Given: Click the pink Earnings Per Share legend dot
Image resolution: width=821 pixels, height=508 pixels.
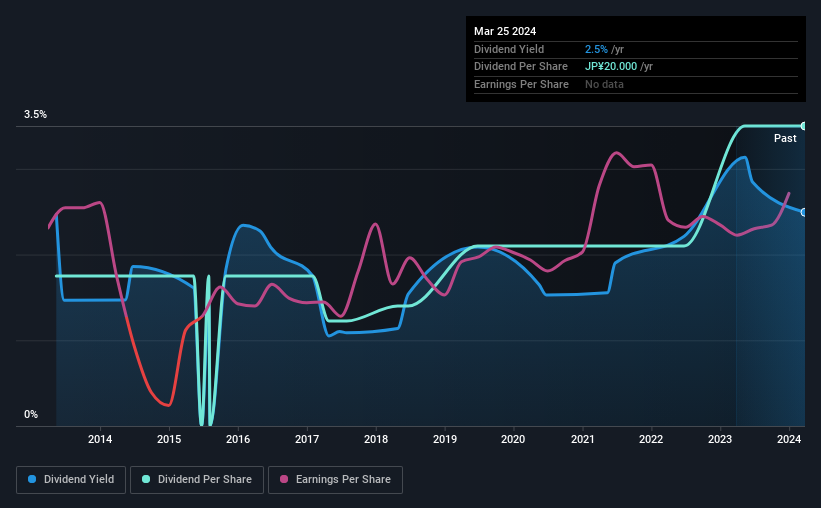Looking at the screenshot, I should pos(284,479).
